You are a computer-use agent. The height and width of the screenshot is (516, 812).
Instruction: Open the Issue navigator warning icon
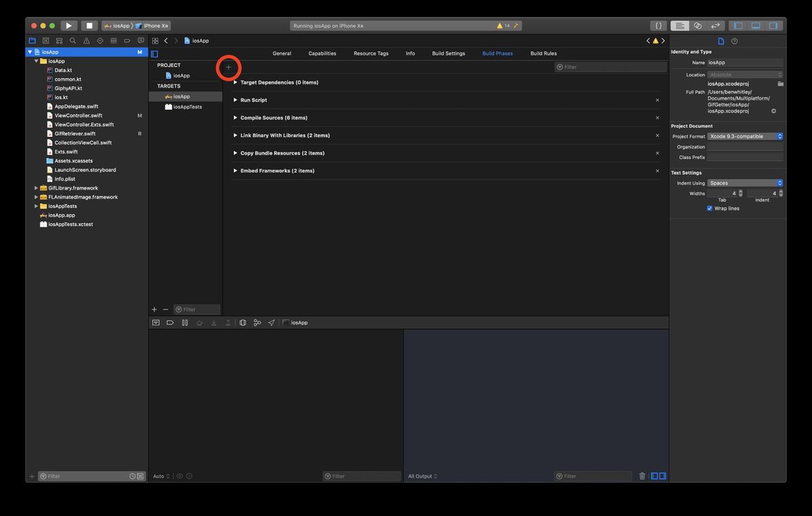(x=86, y=41)
